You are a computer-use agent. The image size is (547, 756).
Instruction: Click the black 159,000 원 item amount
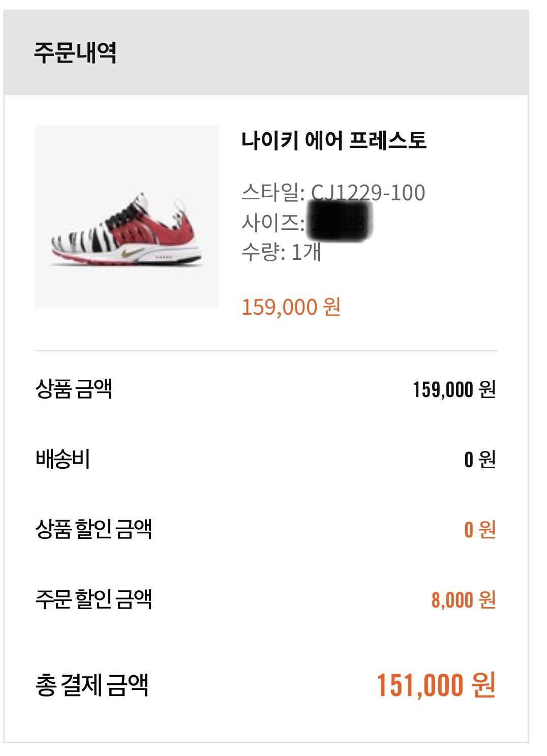tap(453, 389)
